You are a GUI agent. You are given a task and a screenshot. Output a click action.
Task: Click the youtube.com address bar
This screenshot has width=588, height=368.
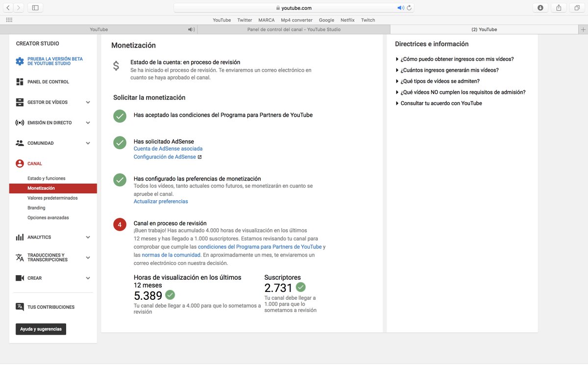[x=294, y=8]
